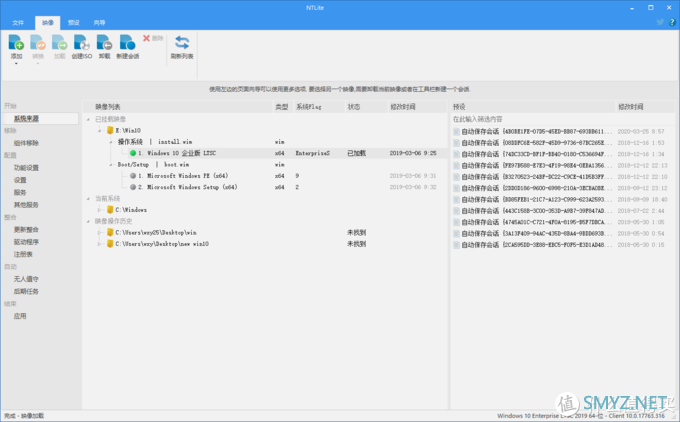Image resolution: width=680 pixels, height=422 pixels.
Task: Click the help question mark icon
Action: tap(670, 20)
